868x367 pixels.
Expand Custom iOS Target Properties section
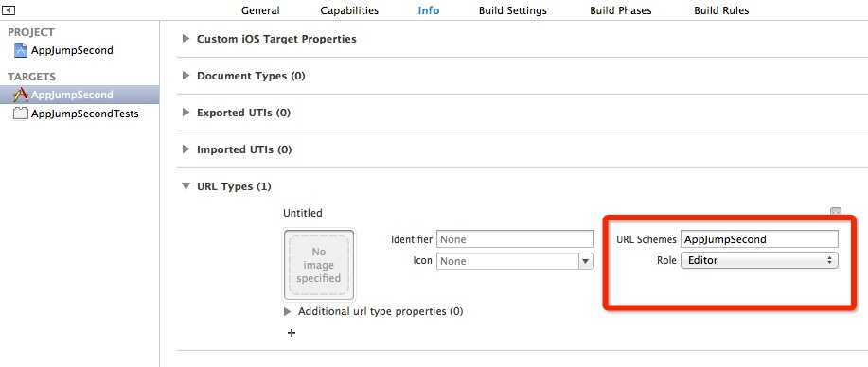(x=186, y=40)
